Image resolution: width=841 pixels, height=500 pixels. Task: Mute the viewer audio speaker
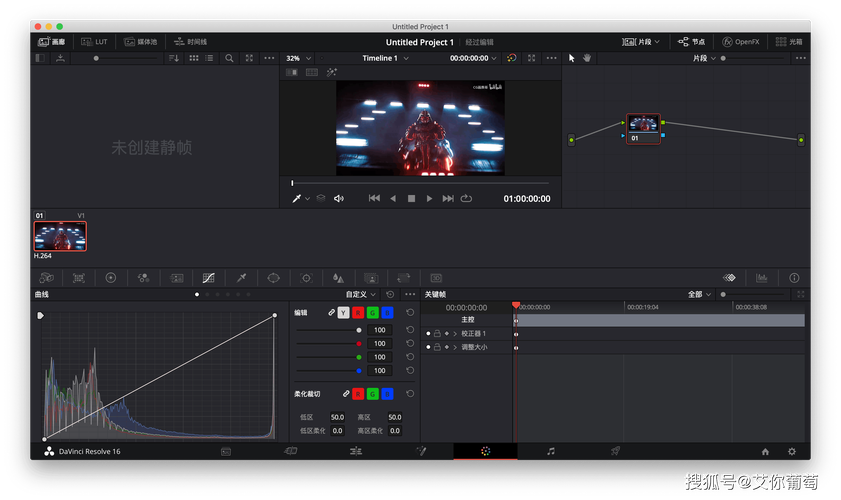click(x=338, y=199)
